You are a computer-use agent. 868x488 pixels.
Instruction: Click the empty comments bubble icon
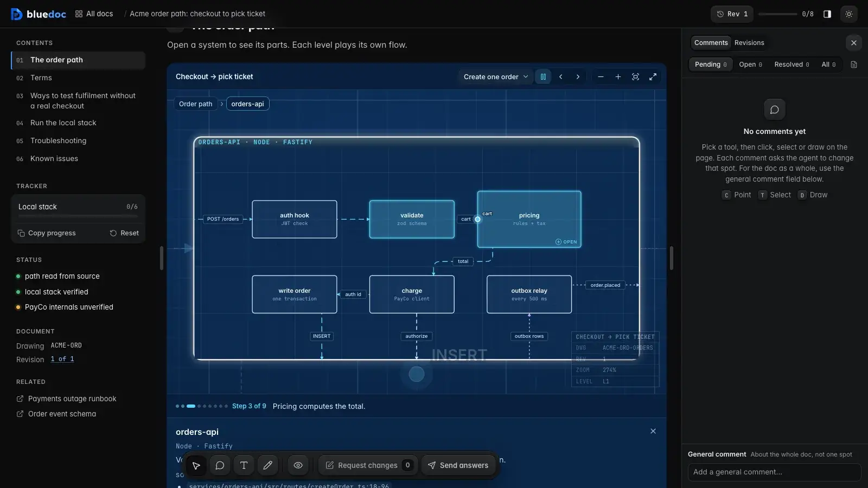click(x=775, y=110)
